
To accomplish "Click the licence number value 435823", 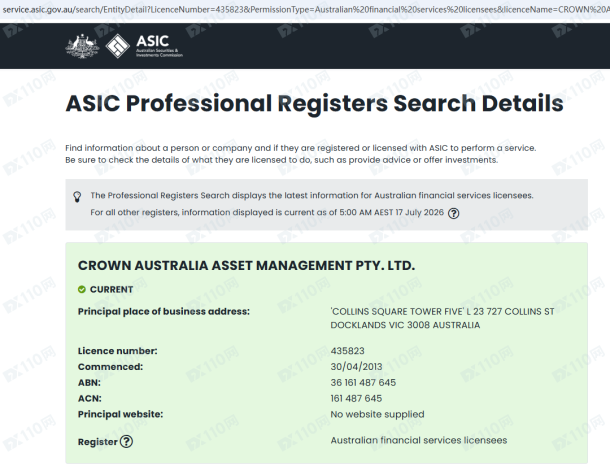I will click(347, 351).
